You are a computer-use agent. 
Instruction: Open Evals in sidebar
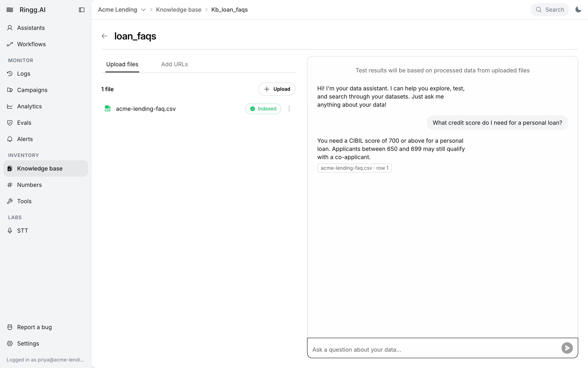coord(46,123)
